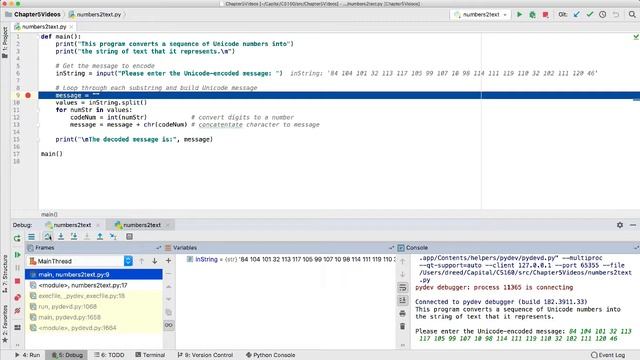Run to cursor in the debug toolbar
Image resolution: width=640 pixels, height=360 pixels.
(x=113, y=236)
